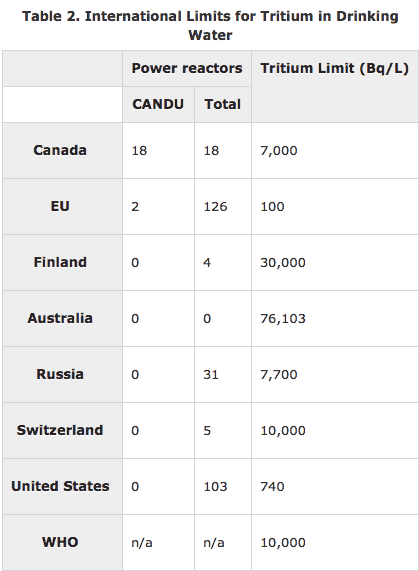Click the United States row header
Screen dimensions: 419x571
[x=60, y=487]
